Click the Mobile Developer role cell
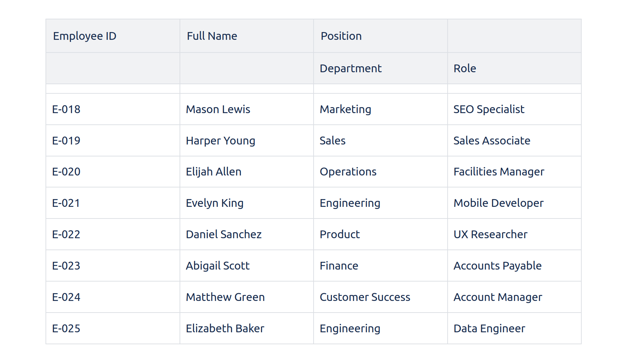Viewport: 630px width, 364px height. 498,203
